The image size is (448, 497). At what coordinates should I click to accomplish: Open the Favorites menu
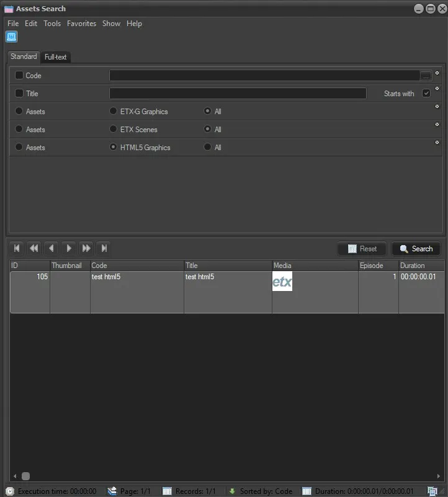[x=81, y=24]
